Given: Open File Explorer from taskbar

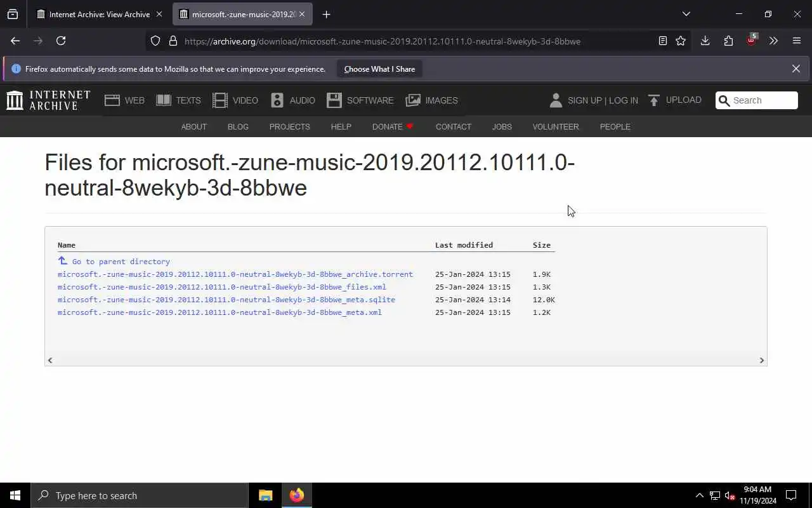Looking at the screenshot, I should pos(265,495).
